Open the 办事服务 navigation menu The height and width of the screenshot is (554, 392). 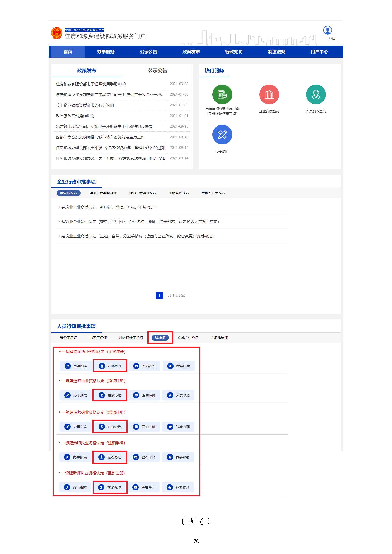click(x=106, y=52)
